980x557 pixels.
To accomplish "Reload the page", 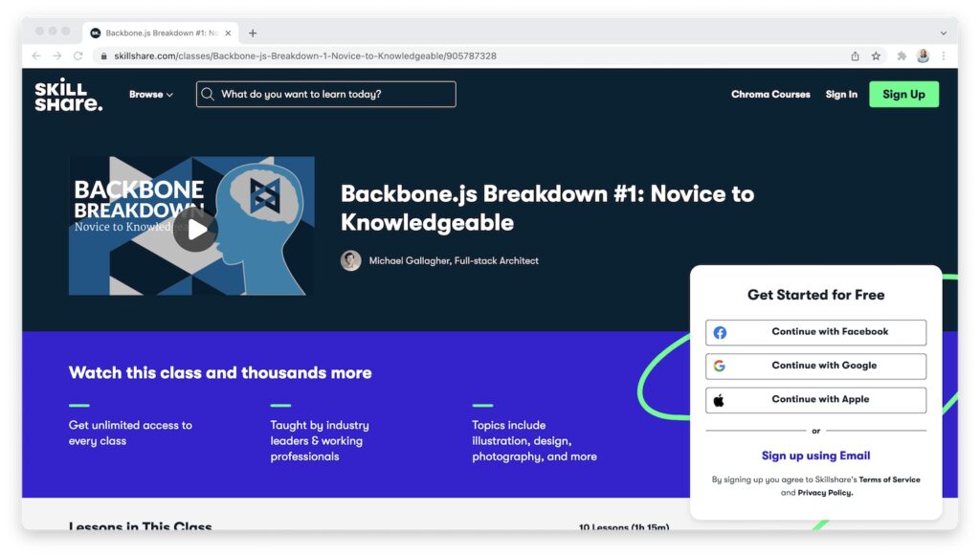I will tap(78, 56).
